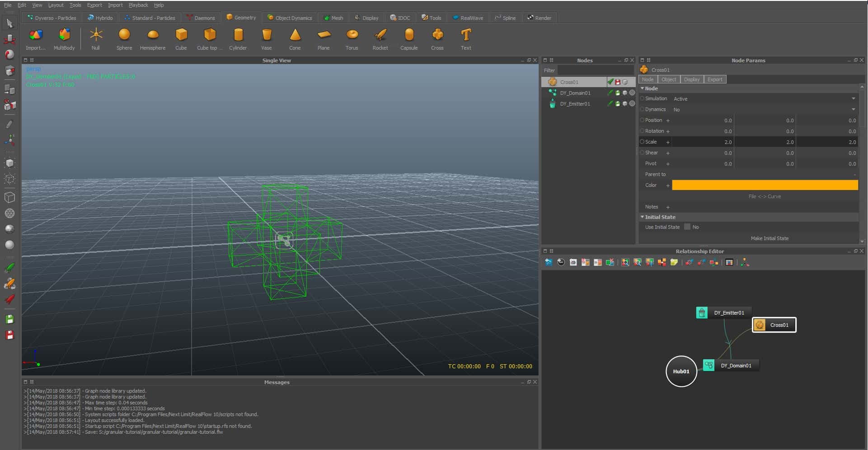Toggle the Use Initial State checkbox

tap(687, 227)
